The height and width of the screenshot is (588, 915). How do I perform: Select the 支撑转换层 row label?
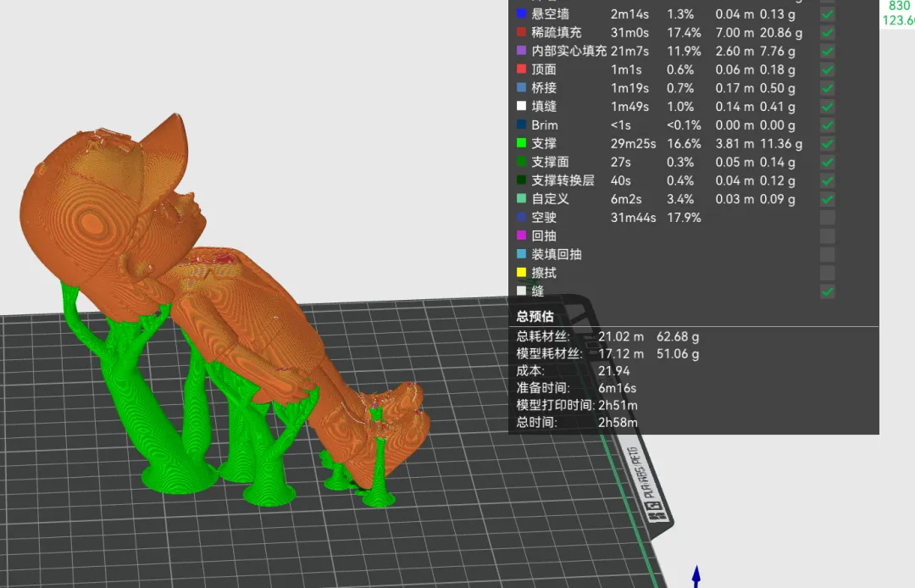tap(563, 180)
